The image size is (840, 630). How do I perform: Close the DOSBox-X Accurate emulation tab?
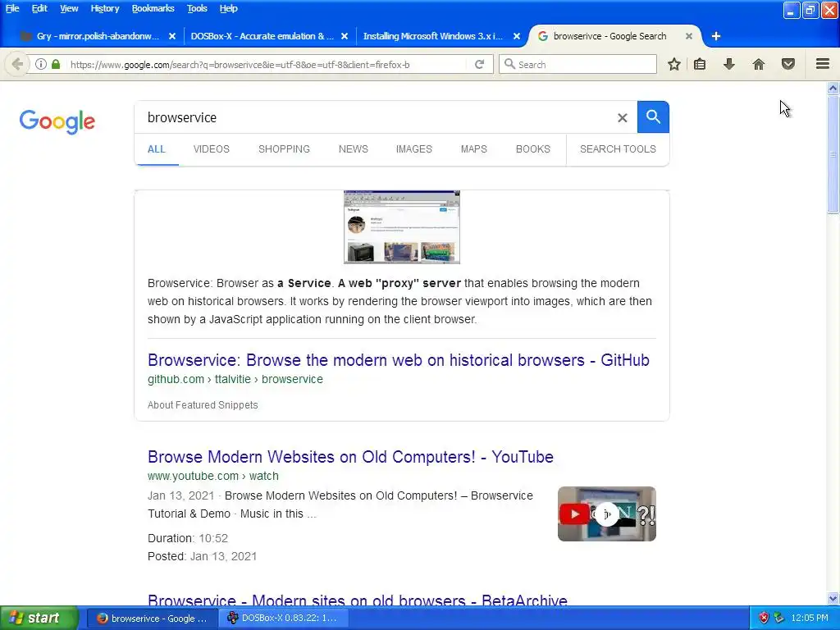[345, 36]
